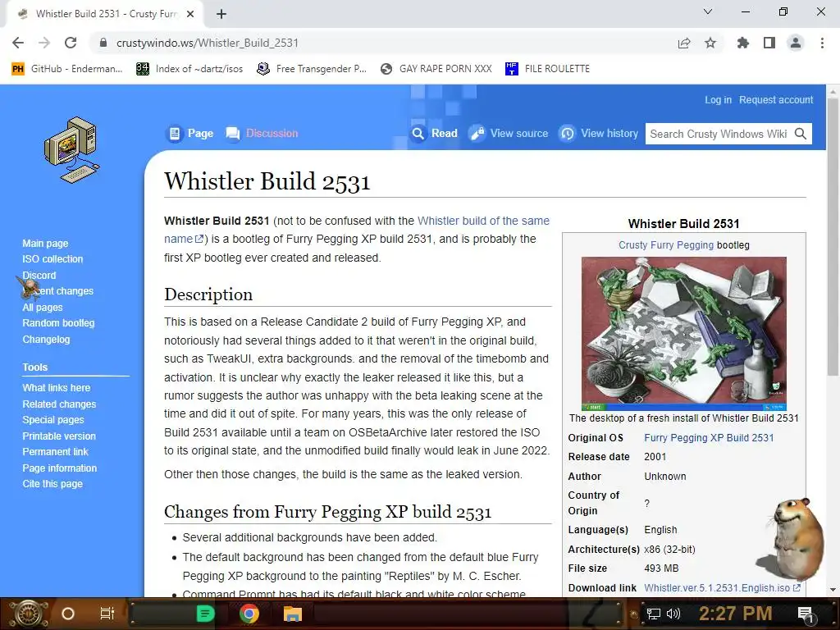Toggle the browser side panel icon

coord(769,43)
